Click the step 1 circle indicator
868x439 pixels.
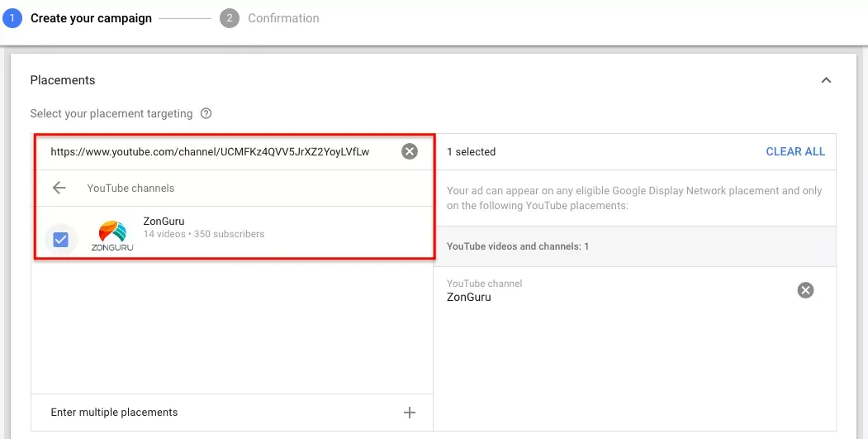[x=12, y=18]
